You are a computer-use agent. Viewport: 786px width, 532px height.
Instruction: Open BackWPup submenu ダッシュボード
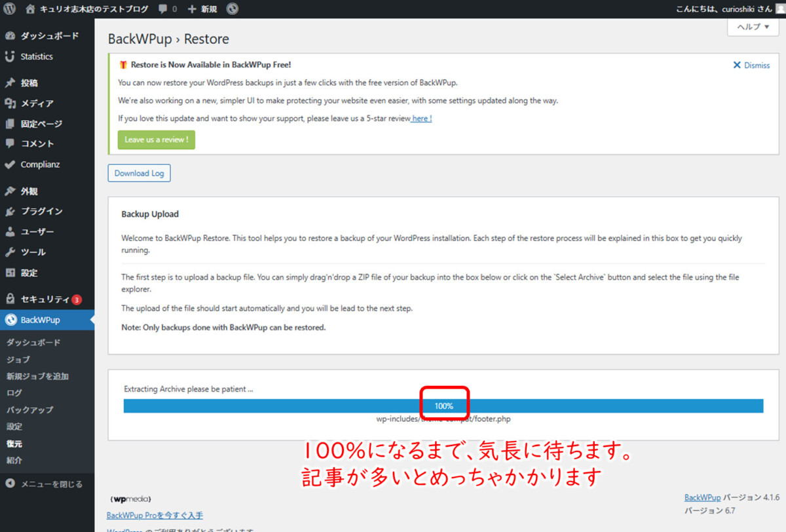33,343
